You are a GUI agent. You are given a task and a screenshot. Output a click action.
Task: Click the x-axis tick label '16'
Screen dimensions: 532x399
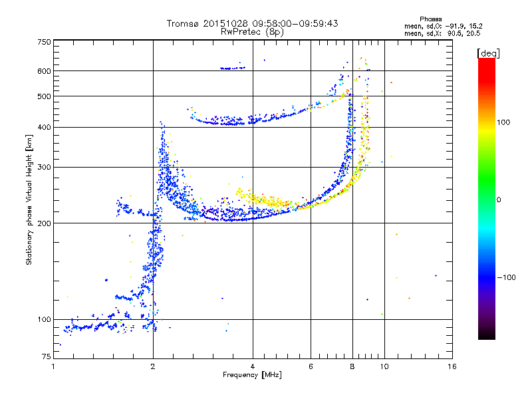tap(452, 366)
